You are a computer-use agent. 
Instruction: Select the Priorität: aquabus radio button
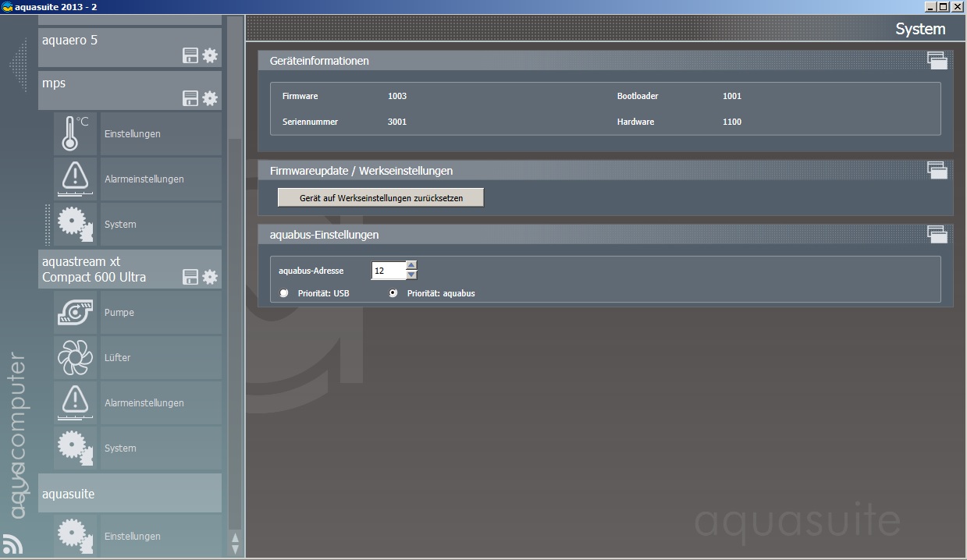click(393, 293)
